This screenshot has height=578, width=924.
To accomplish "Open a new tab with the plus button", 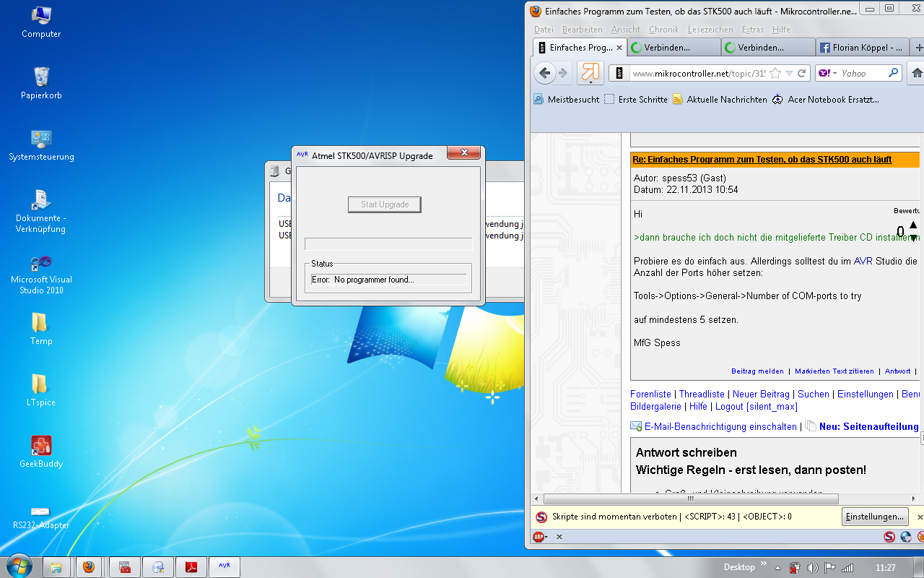I will [919, 48].
